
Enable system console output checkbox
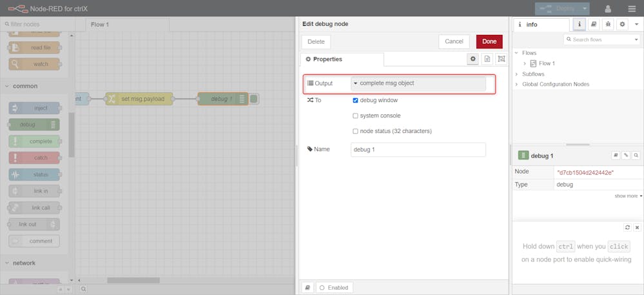click(x=355, y=116)
